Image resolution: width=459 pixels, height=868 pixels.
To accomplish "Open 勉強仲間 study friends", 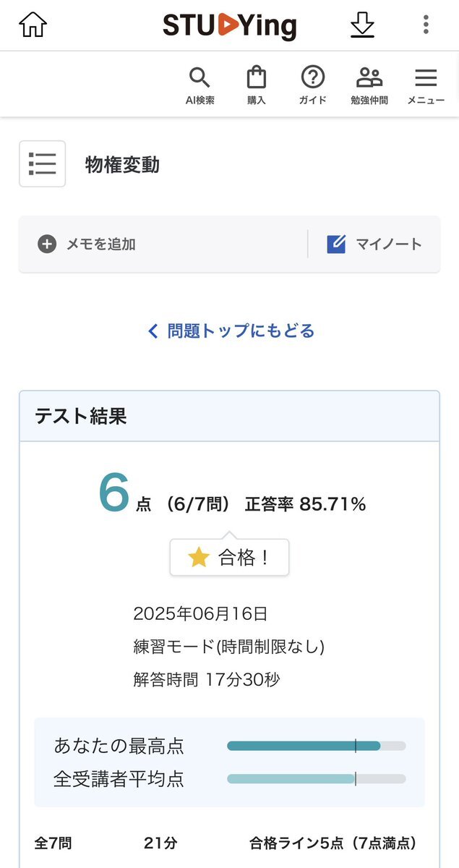I will [369, 85].
